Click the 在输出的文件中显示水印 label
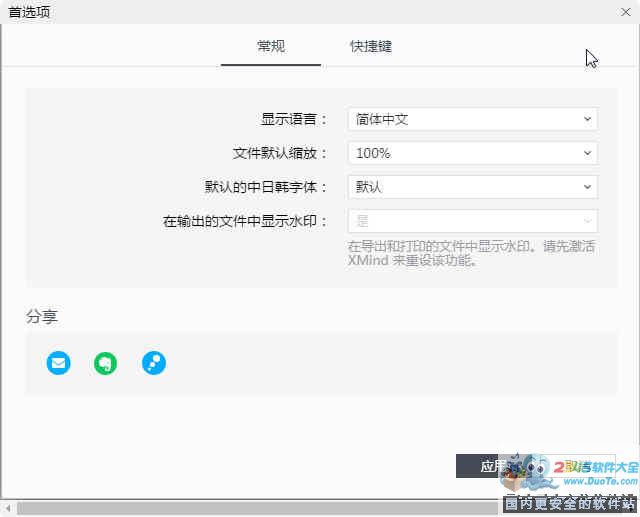The image size is (640, 517). point(245,221)
